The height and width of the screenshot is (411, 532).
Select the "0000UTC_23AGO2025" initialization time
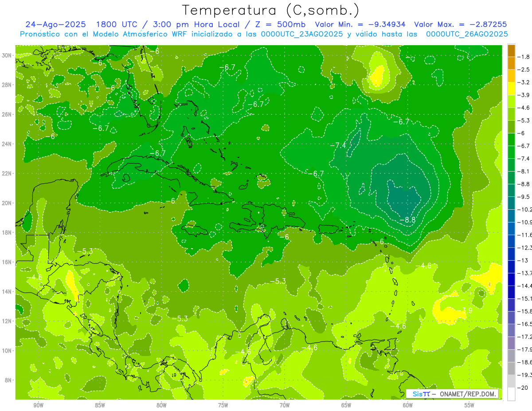click(x=302, y=34)
